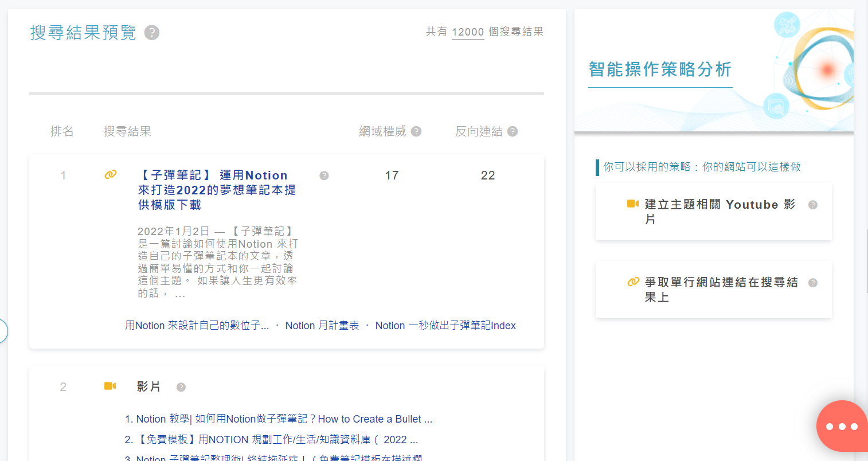Open help icon on Youtube 影片 strategy card
868x461 pixels.
coord(812,205)
